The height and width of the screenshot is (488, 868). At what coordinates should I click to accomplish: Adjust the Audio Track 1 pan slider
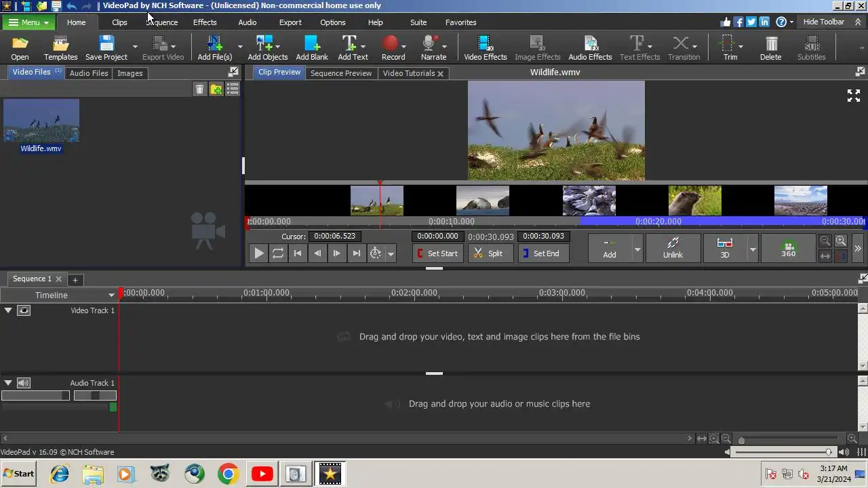coord(95,395)
